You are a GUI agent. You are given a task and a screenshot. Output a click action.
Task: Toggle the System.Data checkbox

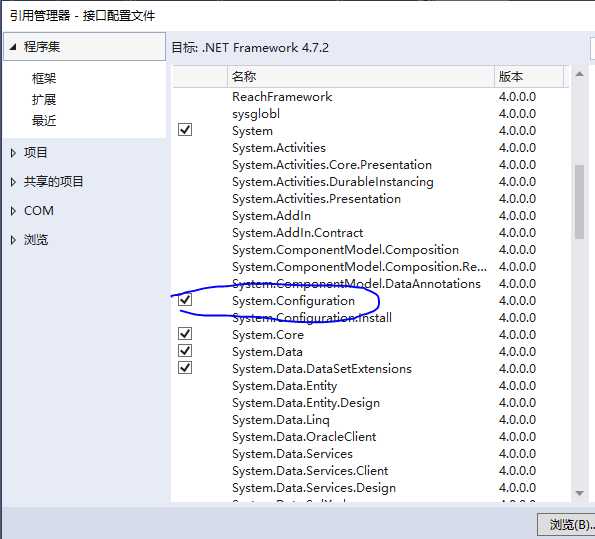tap(185, 351)
